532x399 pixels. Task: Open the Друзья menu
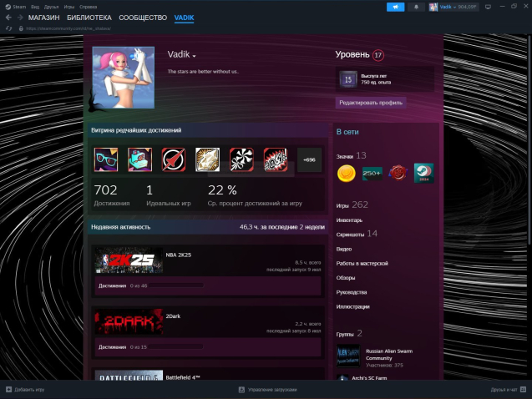51,7
